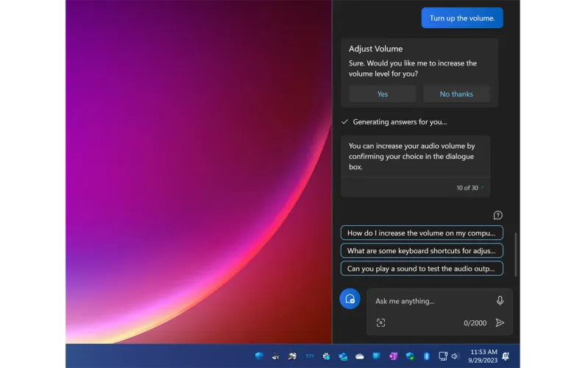This screenshot has width=588, height=368.
Task: Choose No thanks in Adjust Volume card
Action: click(456, 94)
